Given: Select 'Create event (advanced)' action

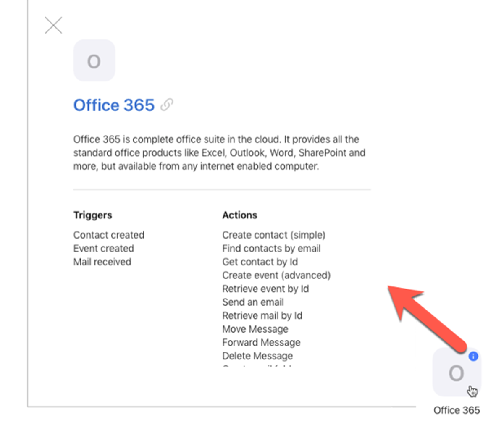Looking at the screenshot, I should [276, 275].
